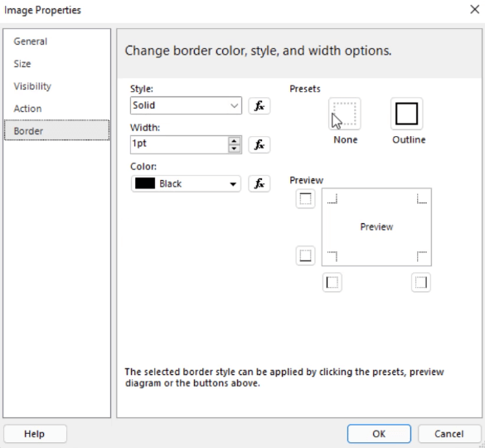The image size is (485, 448).
Task: Apply the None border preset
Action: [x=345, y=114]
